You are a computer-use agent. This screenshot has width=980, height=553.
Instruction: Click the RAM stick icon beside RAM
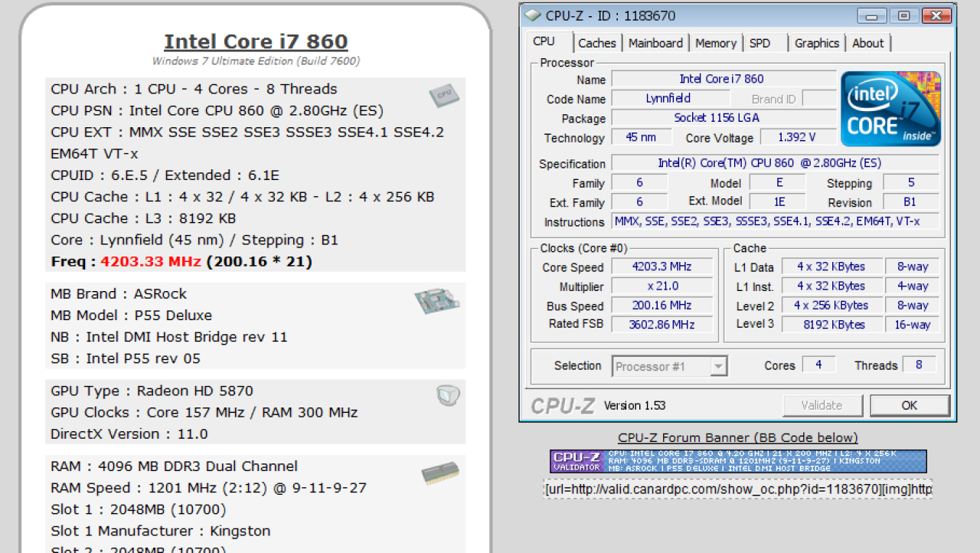tap(440, 473)
